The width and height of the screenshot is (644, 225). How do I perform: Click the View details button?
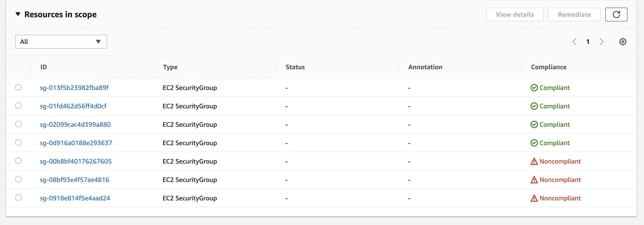pyautogui.click(x=514, y=14)
